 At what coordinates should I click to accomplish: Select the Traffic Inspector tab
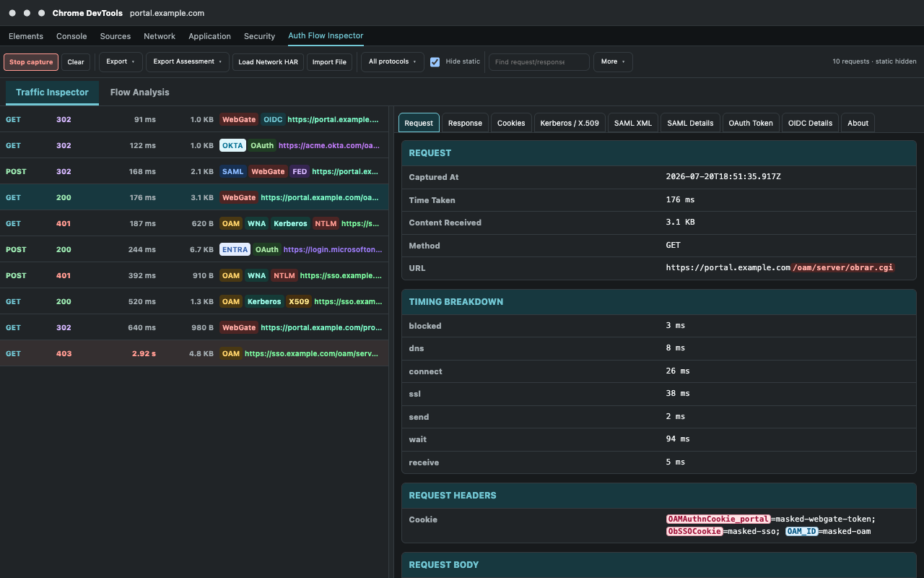tap(52, 92)
